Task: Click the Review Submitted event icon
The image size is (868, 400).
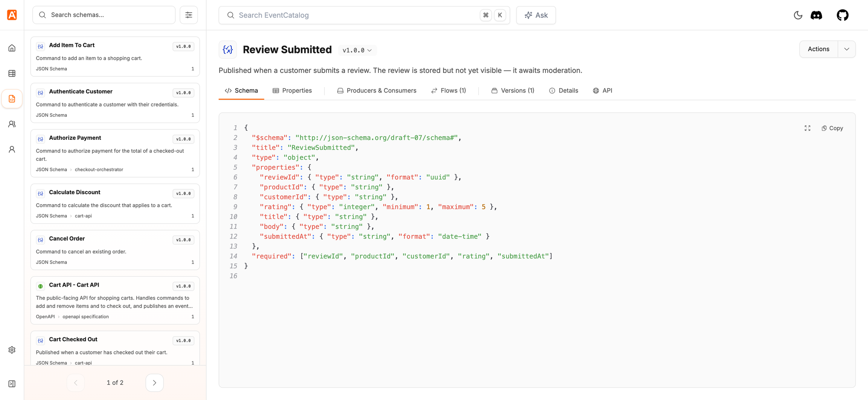Action: pos(228,50)
